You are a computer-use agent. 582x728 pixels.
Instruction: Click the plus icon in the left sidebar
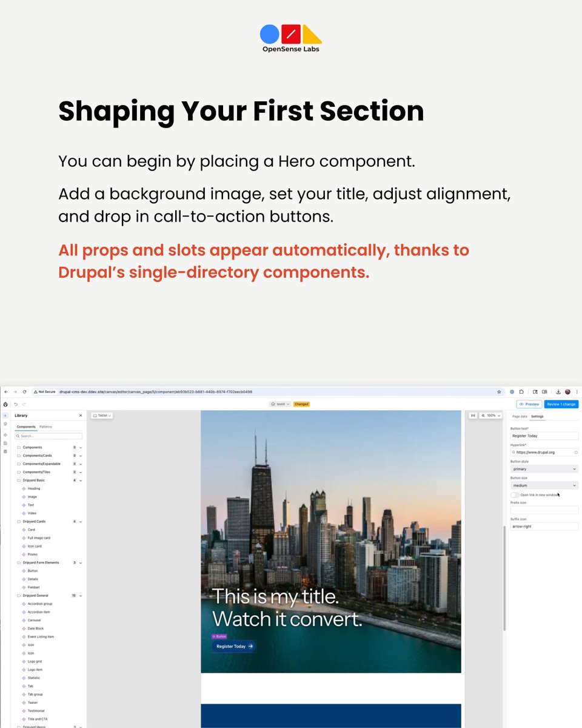click(x=5, y=416)
